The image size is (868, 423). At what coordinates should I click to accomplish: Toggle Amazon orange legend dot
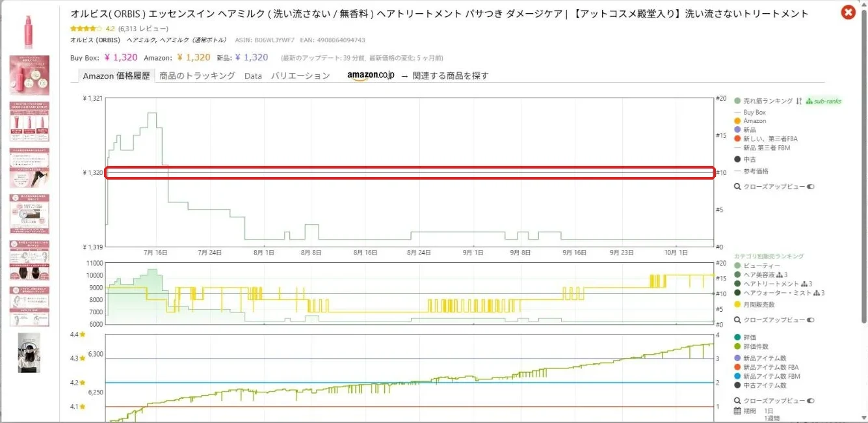737,121
